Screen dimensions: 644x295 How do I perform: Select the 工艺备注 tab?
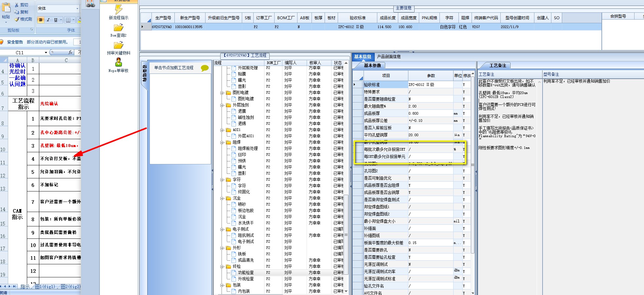[497, 66]
